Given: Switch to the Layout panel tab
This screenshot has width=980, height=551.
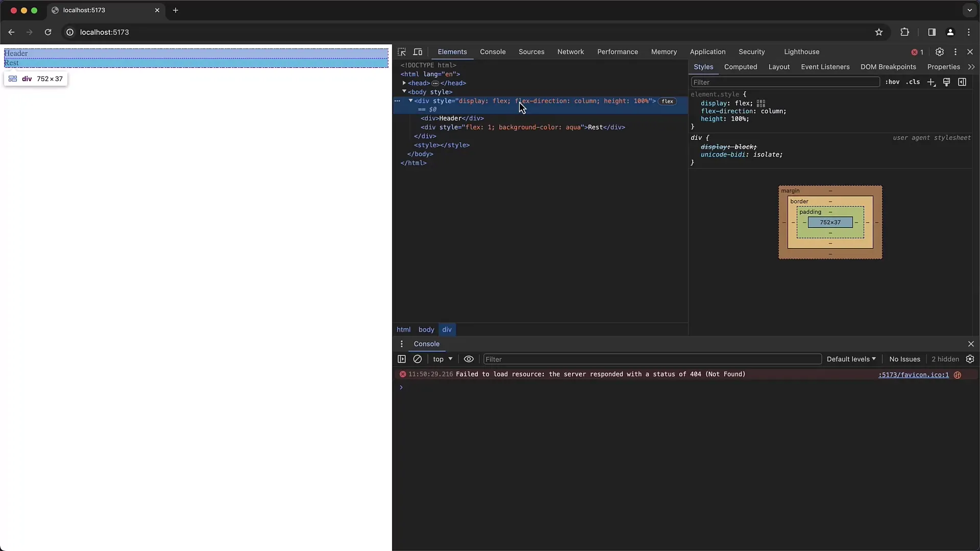Looking at the screenshot, I should tap(779, 67).
